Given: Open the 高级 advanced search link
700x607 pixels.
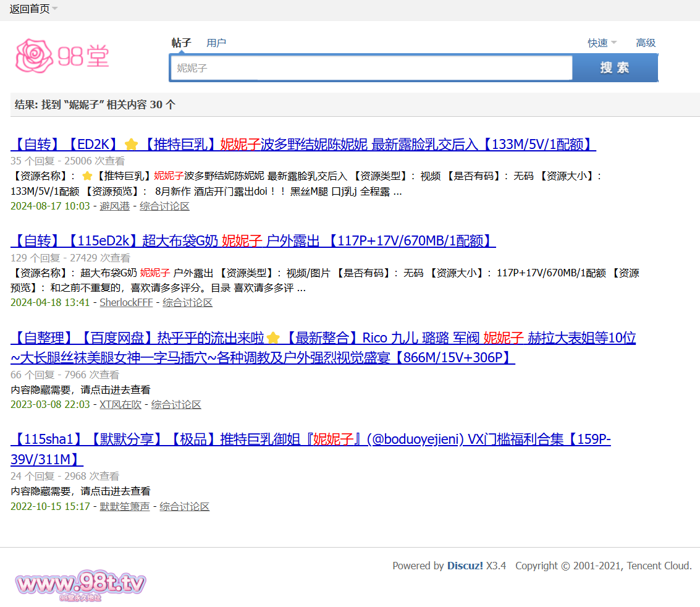Looking at the screenshot, I should pos(646,43).
